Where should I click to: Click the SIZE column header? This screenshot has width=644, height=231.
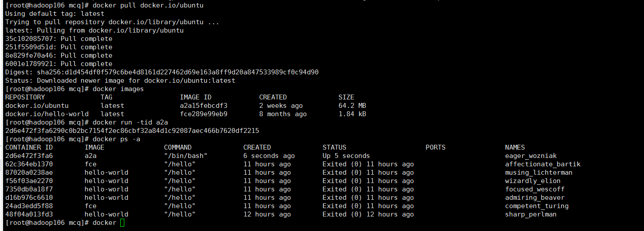[x=346, y=97]
